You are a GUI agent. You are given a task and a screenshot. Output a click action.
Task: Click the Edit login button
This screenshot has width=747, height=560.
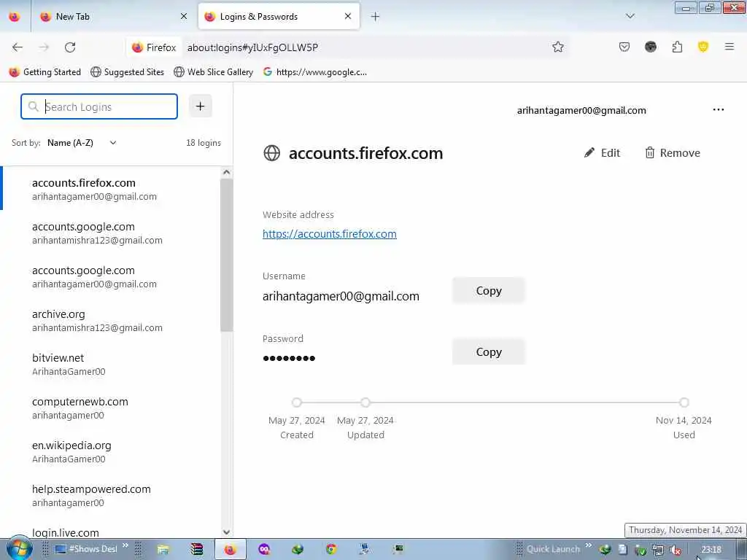coord(602,153)
